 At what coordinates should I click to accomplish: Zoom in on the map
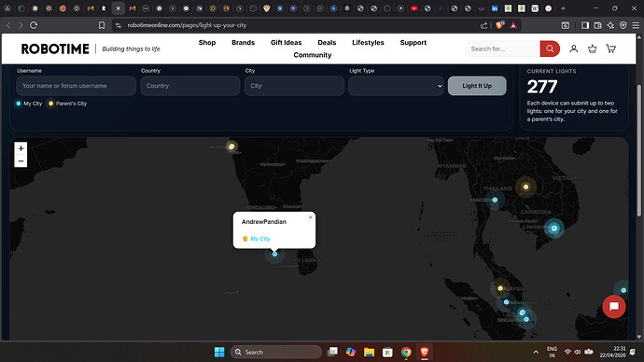tap(21, 148)
